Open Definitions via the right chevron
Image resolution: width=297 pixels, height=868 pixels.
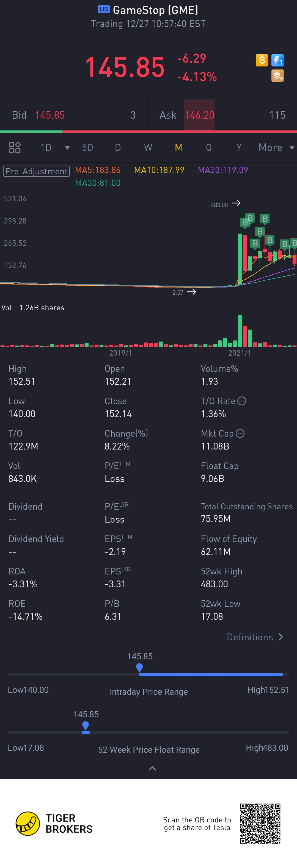(x=280, y=637)
